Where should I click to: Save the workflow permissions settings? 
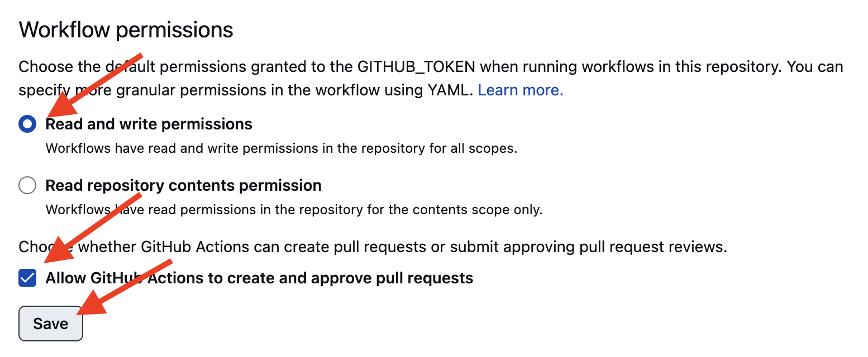tap(50, 324)
